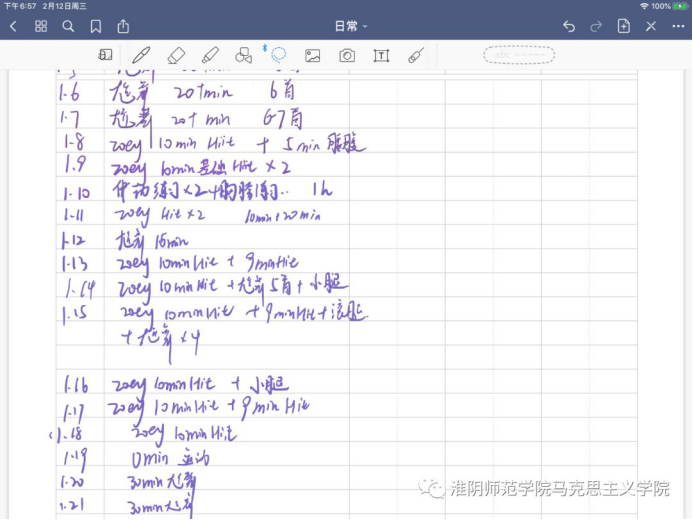Screen dimensions: 693x520
Task: Open the share and export menu
Action: [123, 26]
